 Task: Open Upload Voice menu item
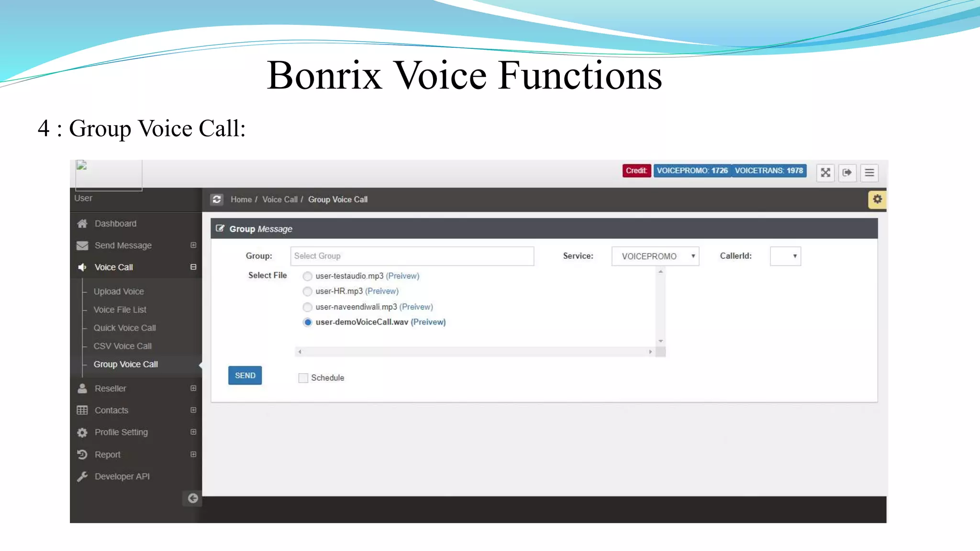click(x=119, y=291)
